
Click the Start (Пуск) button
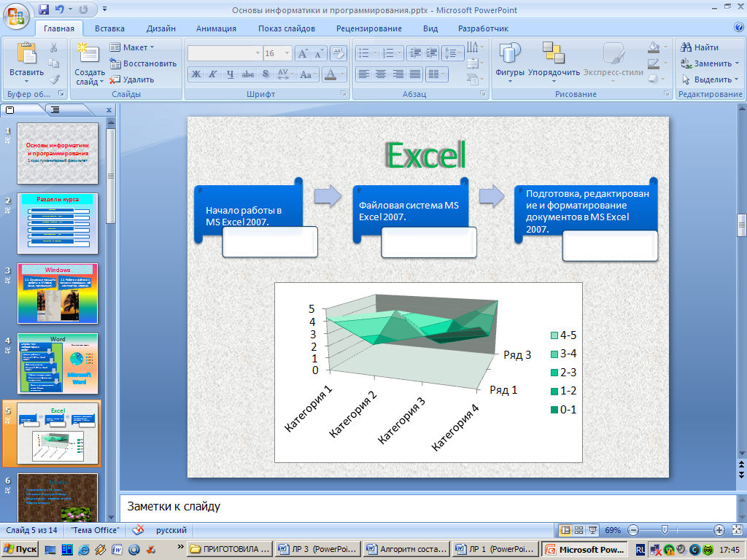[x=20, y=549]
